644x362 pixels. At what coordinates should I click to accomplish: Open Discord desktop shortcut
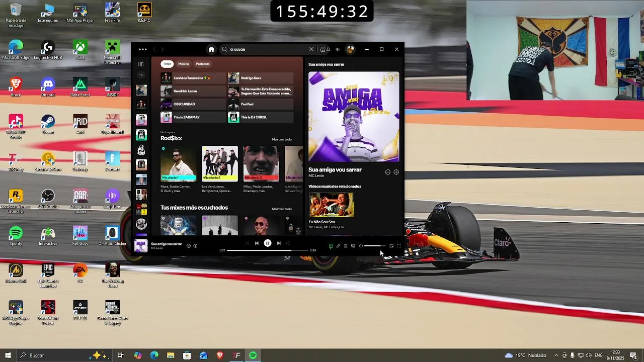[48, 86]
